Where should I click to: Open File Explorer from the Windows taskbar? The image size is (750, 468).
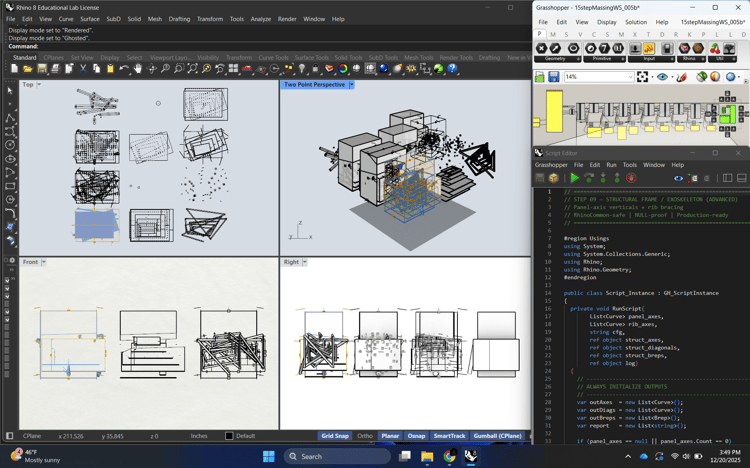pyautogui.click(x=427, y=456)
